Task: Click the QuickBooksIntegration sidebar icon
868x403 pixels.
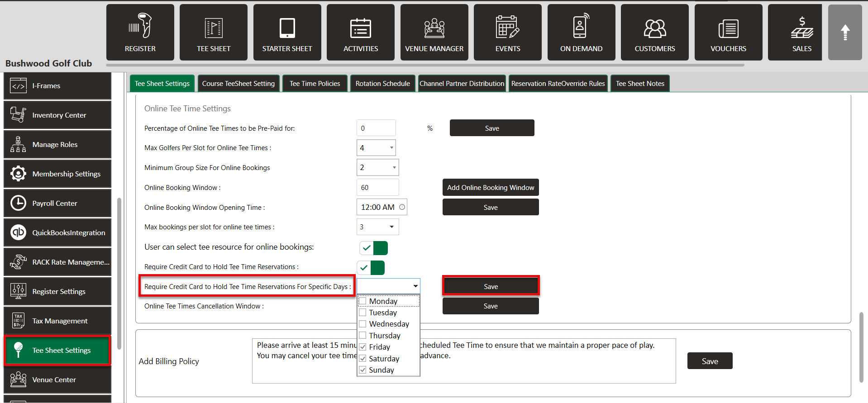Action: coord(18,232)
